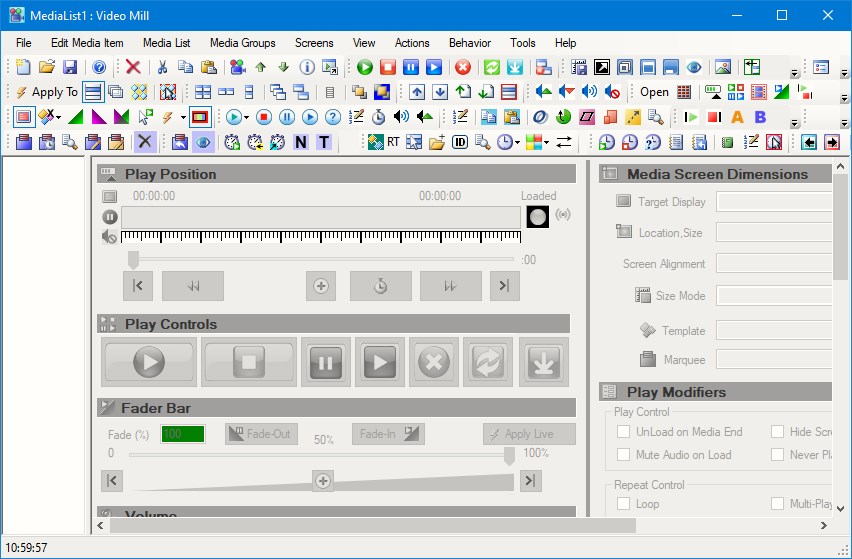
Task: Click the red Stop toolbar icon
Action: (388, 67)
